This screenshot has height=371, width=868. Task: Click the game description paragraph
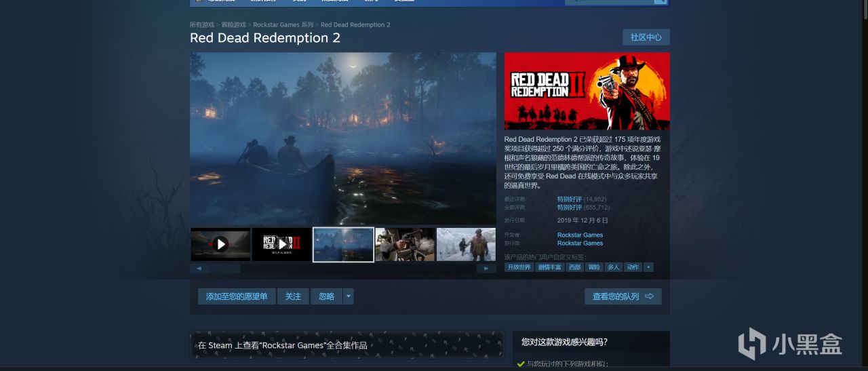pyautogui.click(x=583, y=162)
